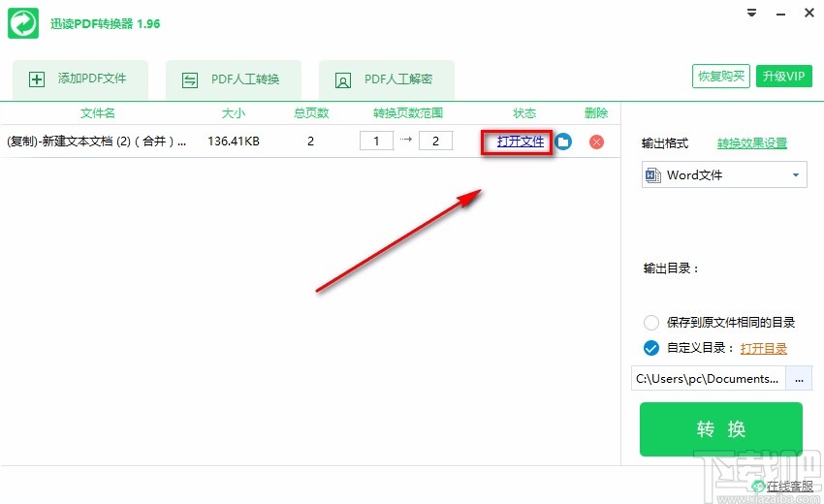Switch to the PDF人工解密 tab
Image resolution: width=824 pixels, height=504 pixels.
click(387, 79)
